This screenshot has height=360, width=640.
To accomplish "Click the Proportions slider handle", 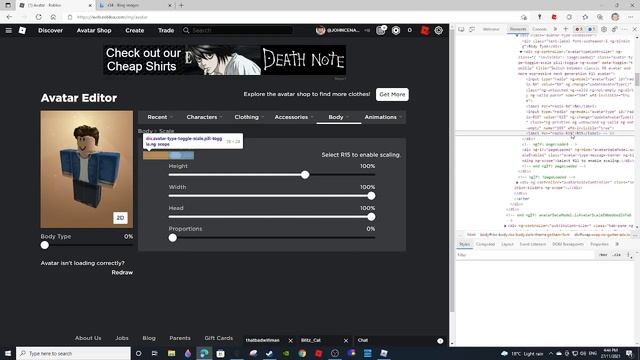I will pyautogui.click(x=173, y=238).
